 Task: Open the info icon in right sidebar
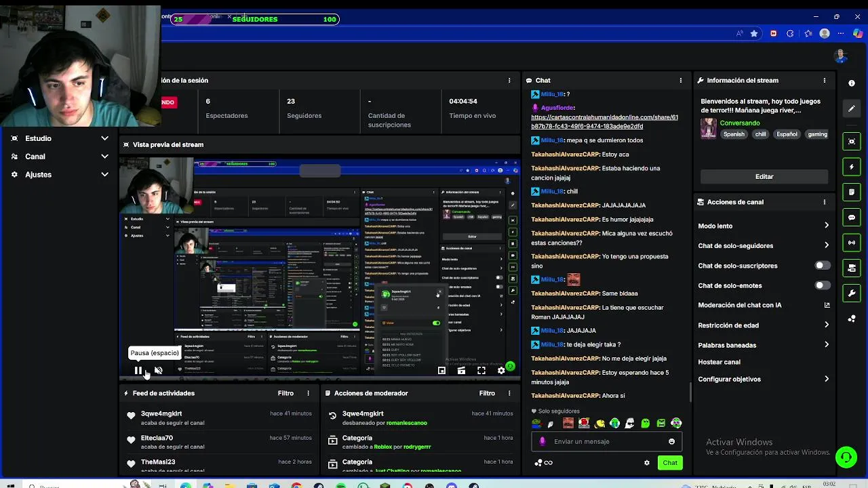852,83
